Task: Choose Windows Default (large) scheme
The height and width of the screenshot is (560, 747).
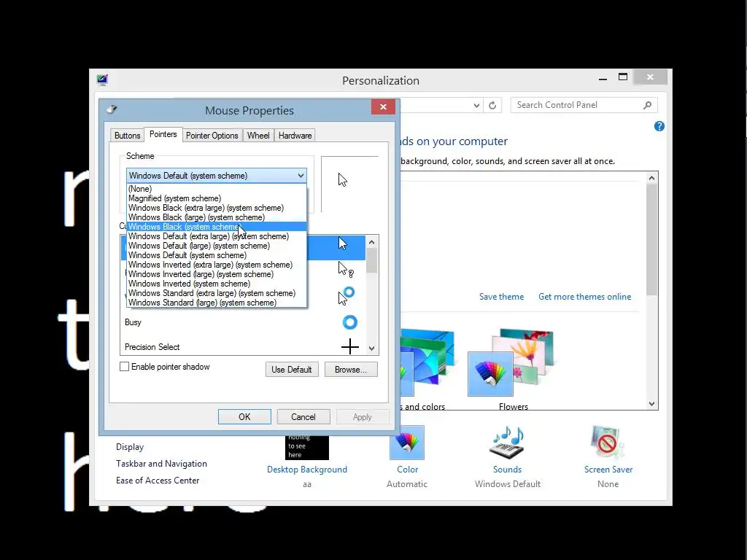Action: (x=217, y=246)
